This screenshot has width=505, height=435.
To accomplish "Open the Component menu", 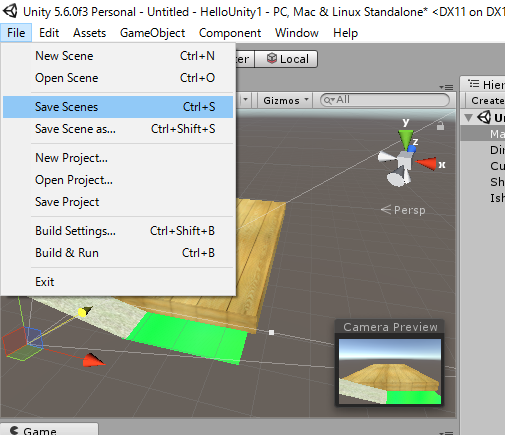I will [230, 33].
